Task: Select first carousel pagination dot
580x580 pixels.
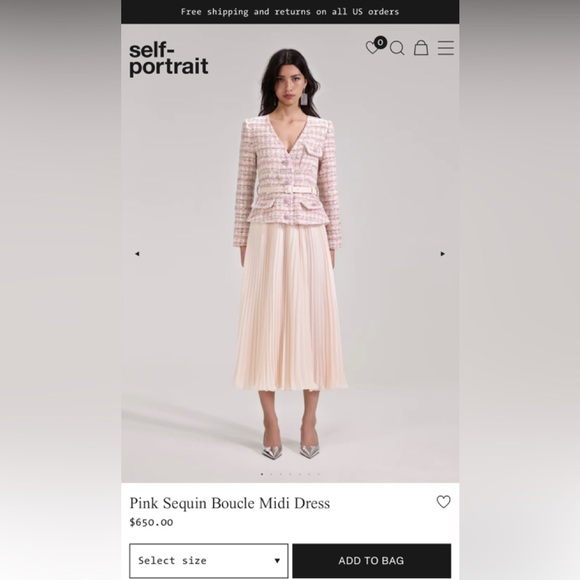Action: click(262, 474)
